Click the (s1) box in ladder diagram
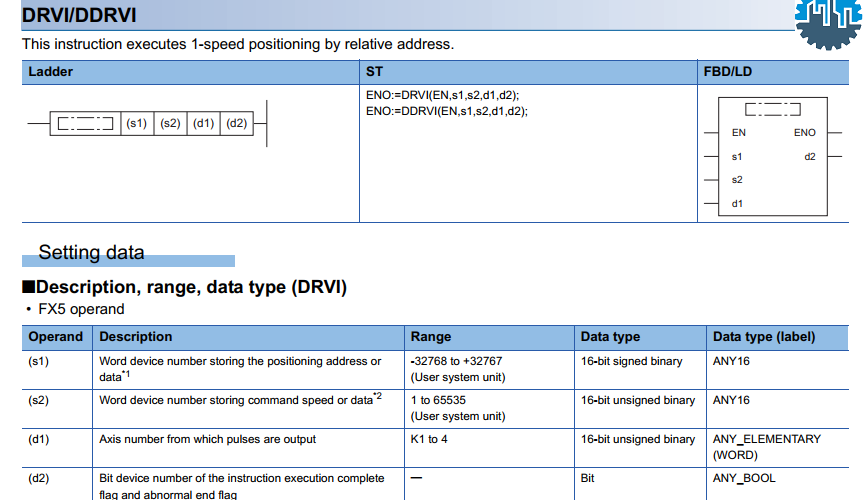The height and width of the screenshot is (500, 863). 137,123
